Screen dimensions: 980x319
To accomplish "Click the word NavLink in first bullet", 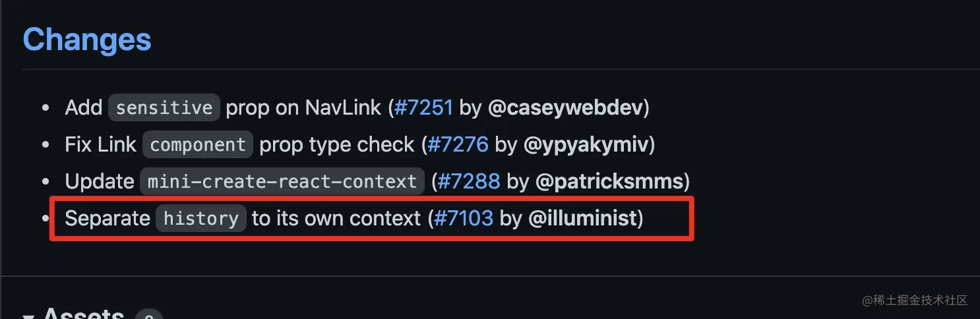I will pos(343,108).
